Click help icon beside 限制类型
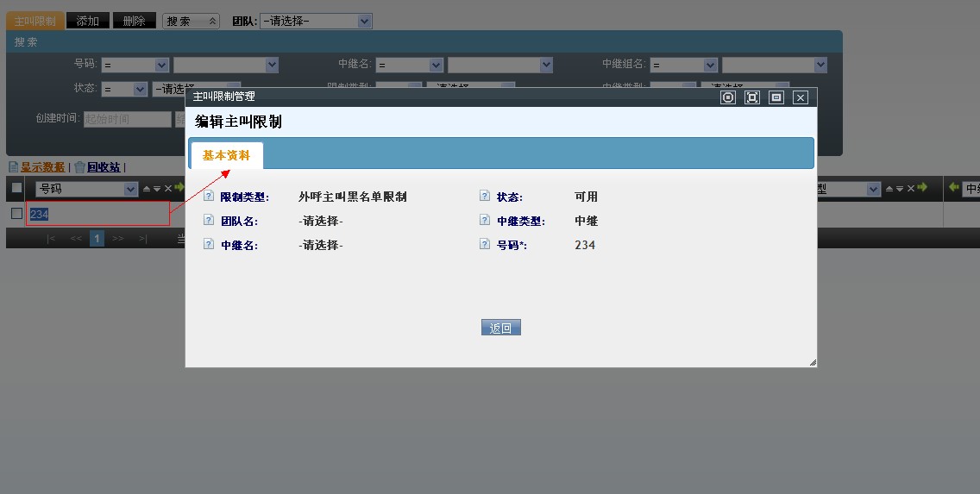Screen dimensions: 980x494 [x=208, y=197]
